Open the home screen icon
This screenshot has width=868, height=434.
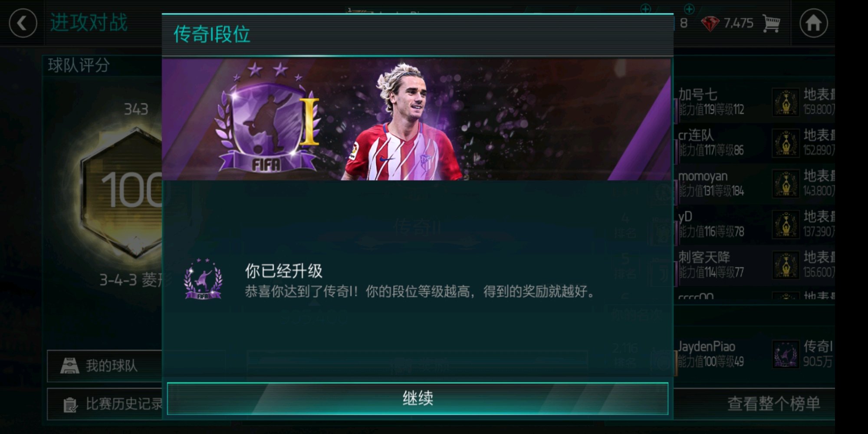(813, 23)
